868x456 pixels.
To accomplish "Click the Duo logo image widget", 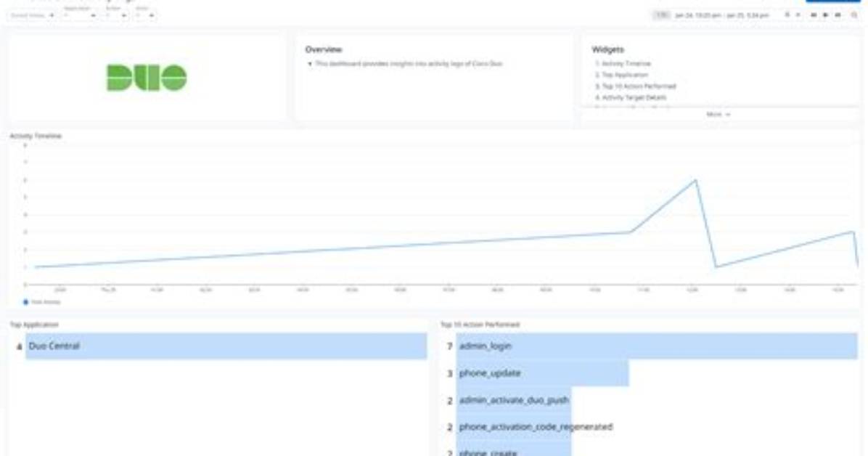I will pyautogui.click(x=147, y=78).
